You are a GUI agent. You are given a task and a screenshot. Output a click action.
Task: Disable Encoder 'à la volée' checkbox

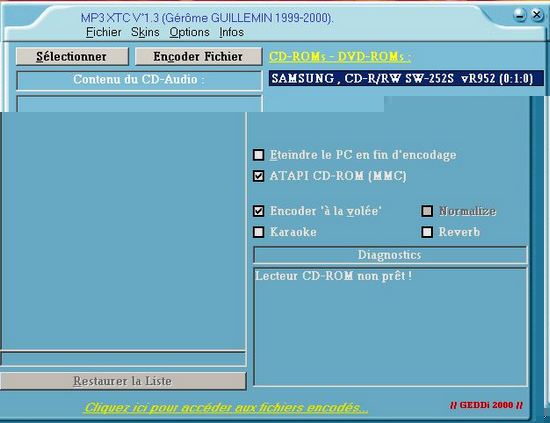click(259, 211)
